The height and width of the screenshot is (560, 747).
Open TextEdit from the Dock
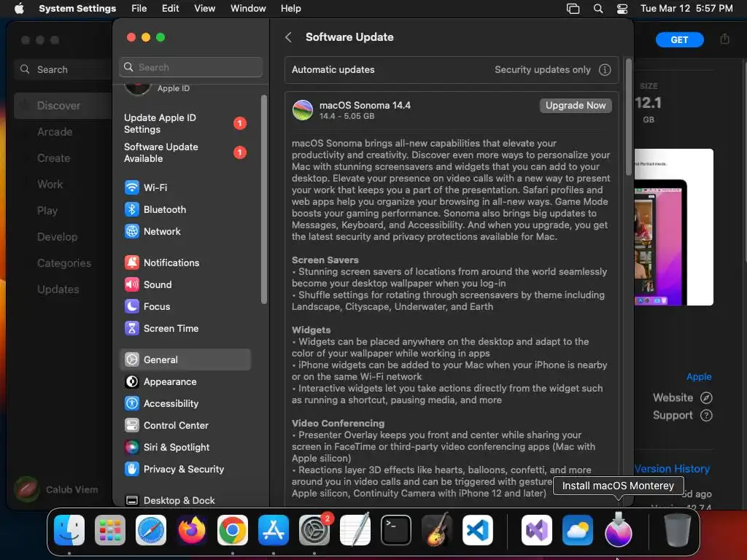[355, 530]
